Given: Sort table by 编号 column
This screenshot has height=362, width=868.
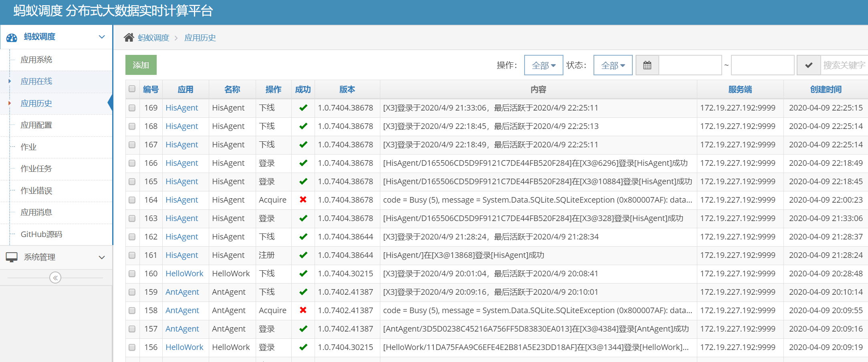Looking at the screenshot, I should pos(151,89).
